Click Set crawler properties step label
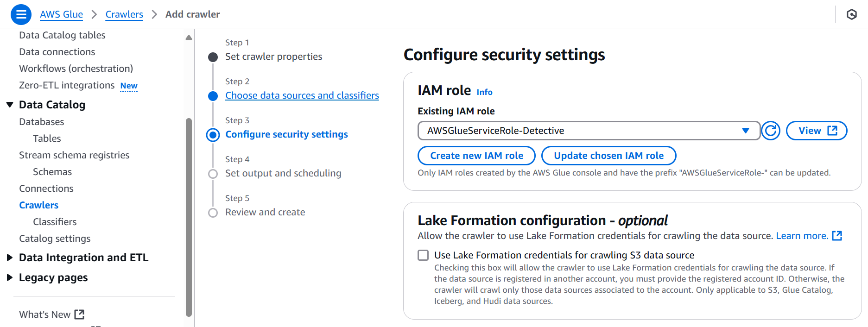 point(273,57)
